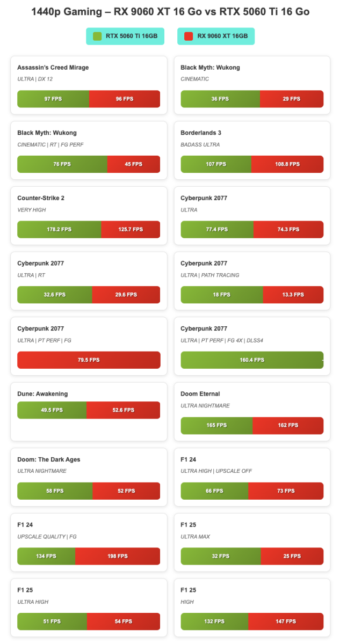Select the 178.2 FPS green bar in Counter-Strike 2
This screenshot has width=340, height=644.
tap(59, 229)
